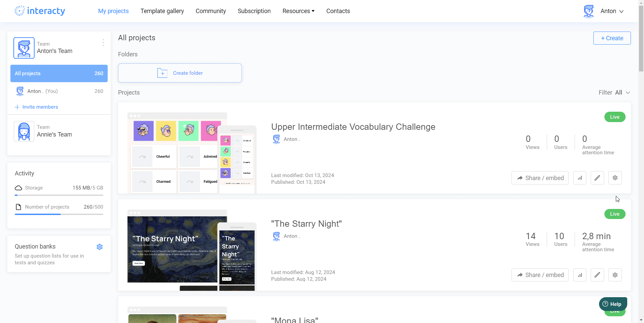Screen dimensions: 644x323
Task: Edit Upper Intermediate Vocabulary Challenge with pencil icon
Action: (x=597, y=178)
